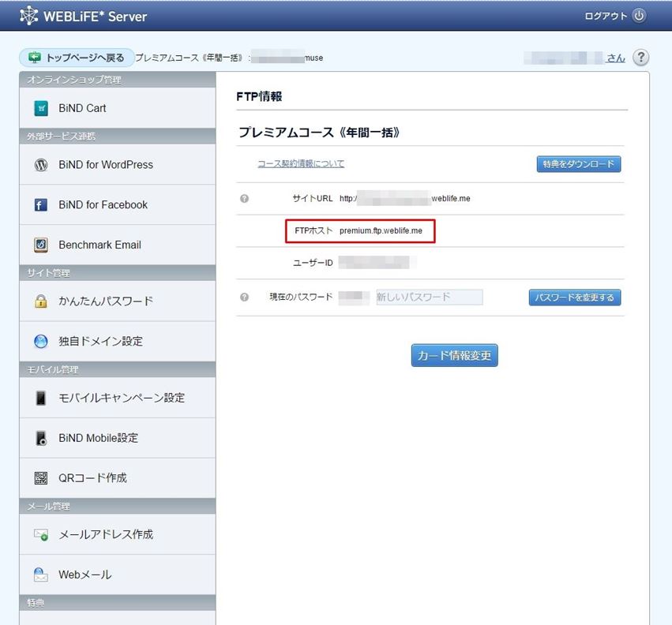Select BiND Mobile設定 in the sidebar
Viewport: 672px width, 625px height.
[118, 438]
